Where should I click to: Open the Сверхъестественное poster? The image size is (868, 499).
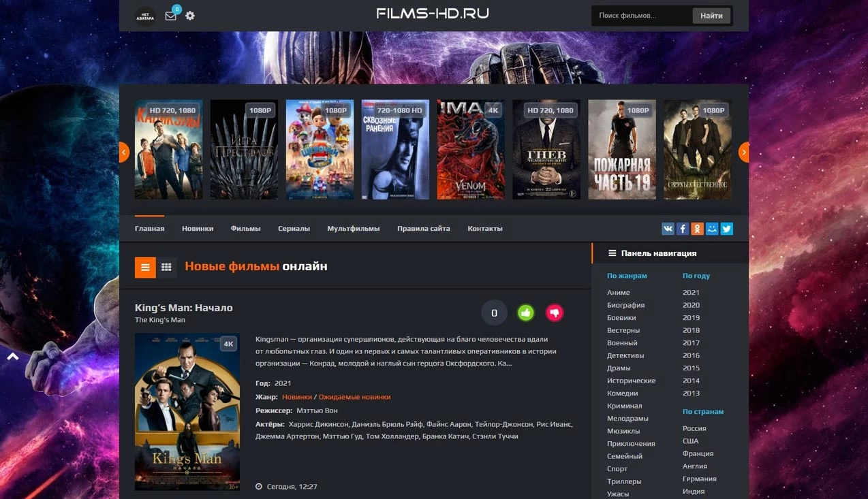click(x=698, y=150)
